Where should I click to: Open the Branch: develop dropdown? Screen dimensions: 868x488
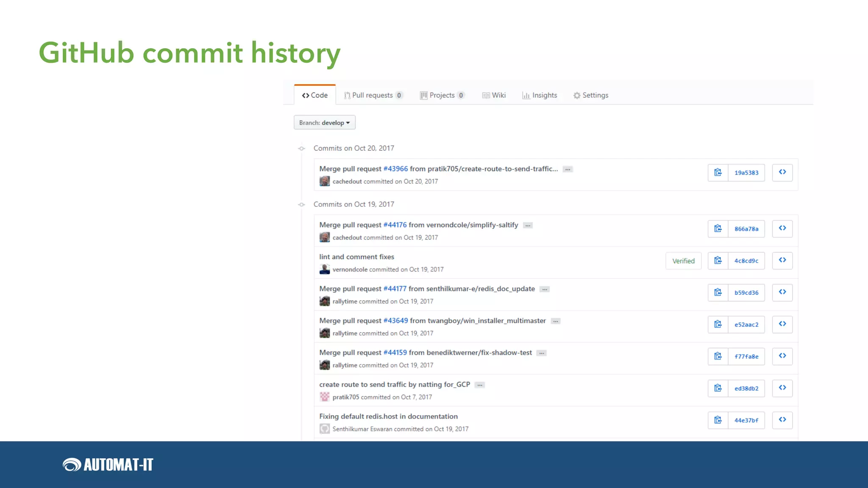pyautogui.click(x=324, y=123)
